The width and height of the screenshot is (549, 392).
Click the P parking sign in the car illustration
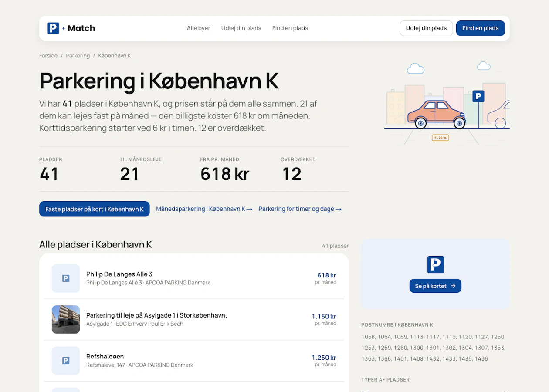478,96
